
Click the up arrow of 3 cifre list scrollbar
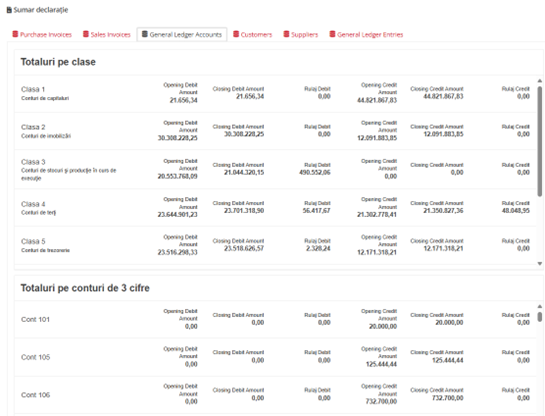(x=539, y=307)
